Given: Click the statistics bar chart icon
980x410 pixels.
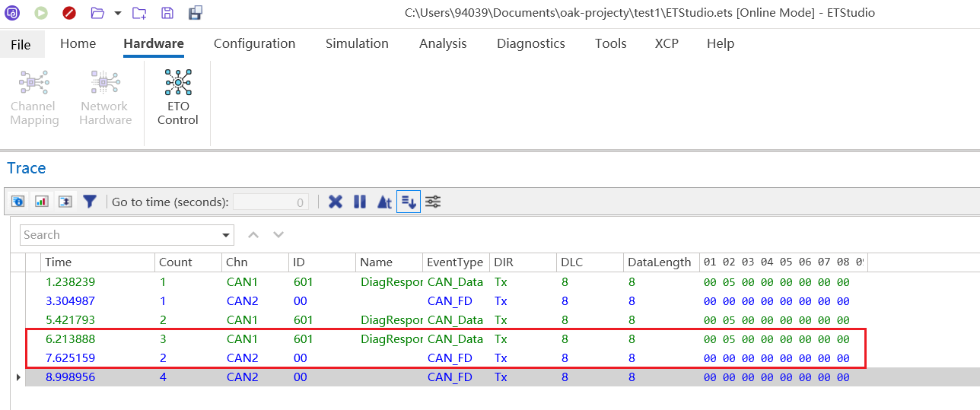Looking at the screenshot, I should [x=42, y=202].
